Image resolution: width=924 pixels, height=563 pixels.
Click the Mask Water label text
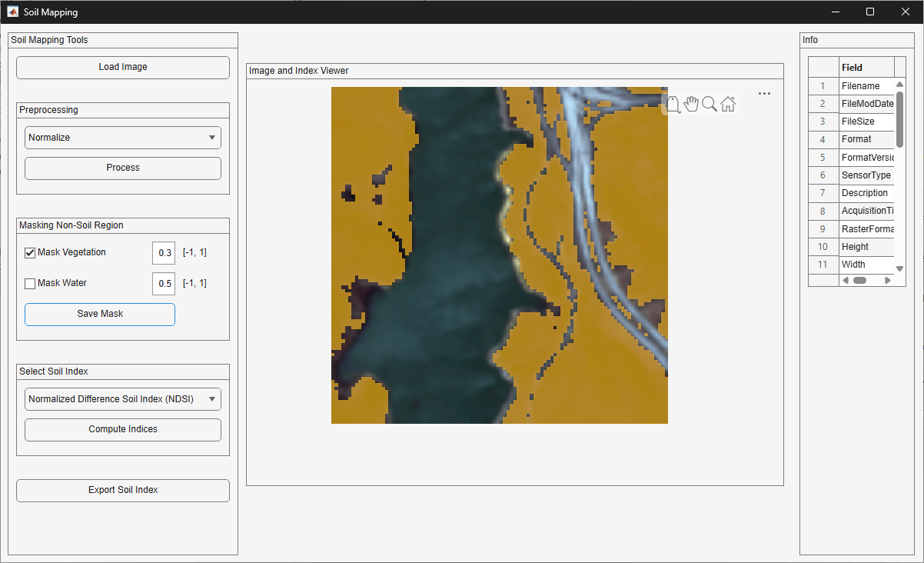(62, 283)
